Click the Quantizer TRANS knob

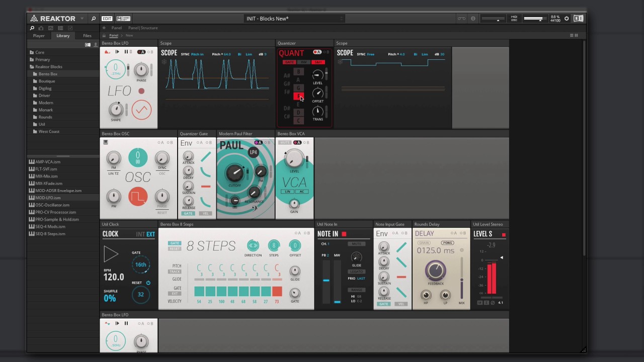pyautogui.click(x=317, y=111)
